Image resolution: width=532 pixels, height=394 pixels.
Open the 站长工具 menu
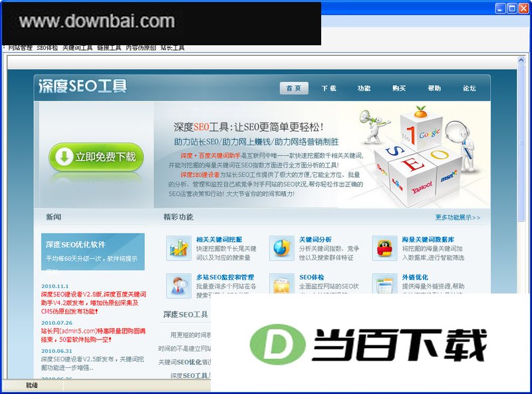point(172,48)
